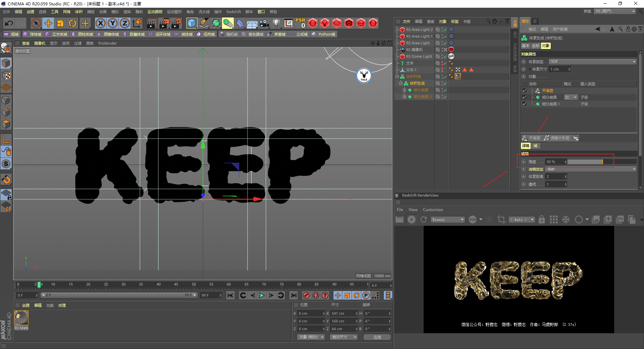644x349 pixels.
Task: Open the 细分曲面 mode 加 dropdown
Action: click(x=571, y=97)
